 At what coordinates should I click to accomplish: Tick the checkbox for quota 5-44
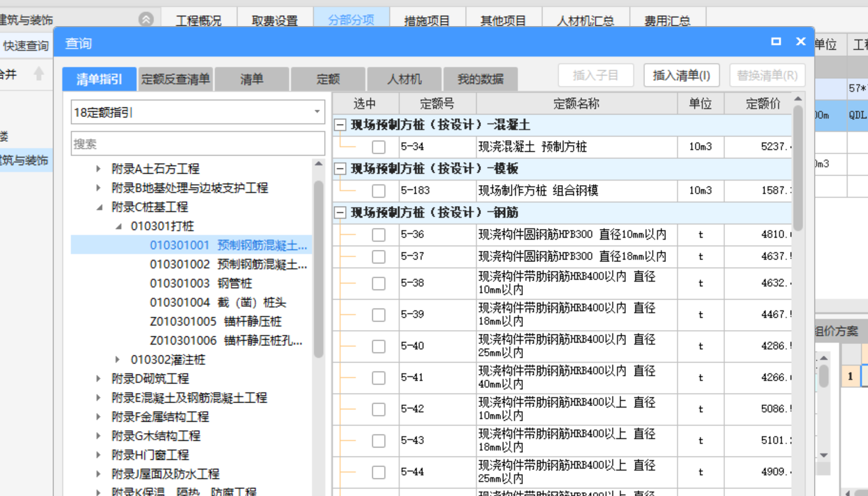pyautogui.click(x=379, y=472)
